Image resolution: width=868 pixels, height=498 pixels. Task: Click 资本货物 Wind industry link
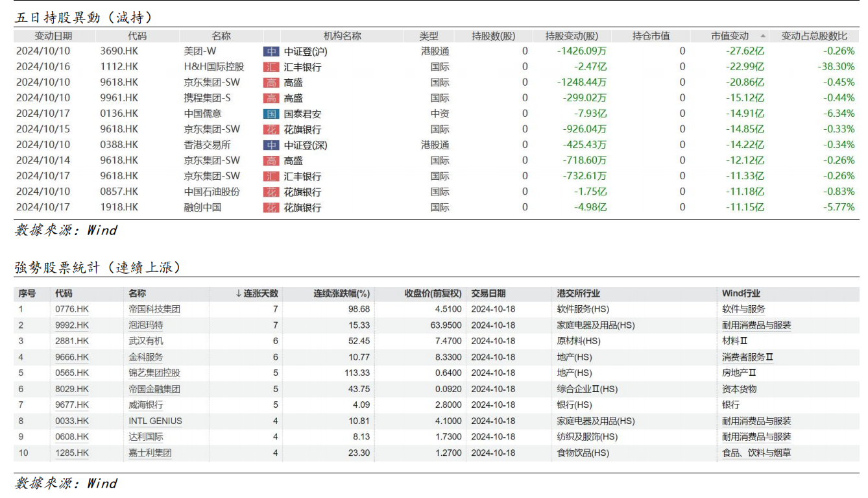[740, 390]
